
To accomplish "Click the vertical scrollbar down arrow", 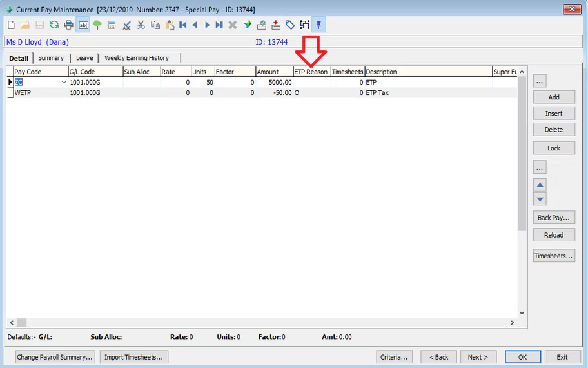I will pos(522,312).
